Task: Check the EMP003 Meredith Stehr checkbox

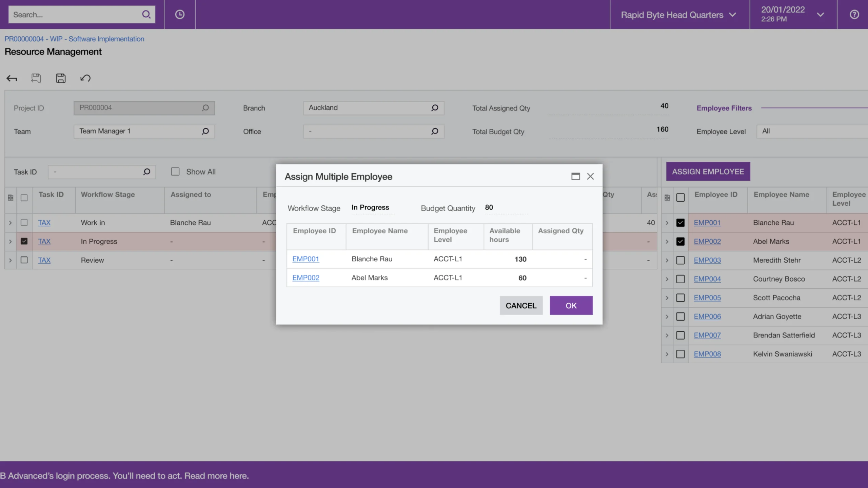Action: 680,260
